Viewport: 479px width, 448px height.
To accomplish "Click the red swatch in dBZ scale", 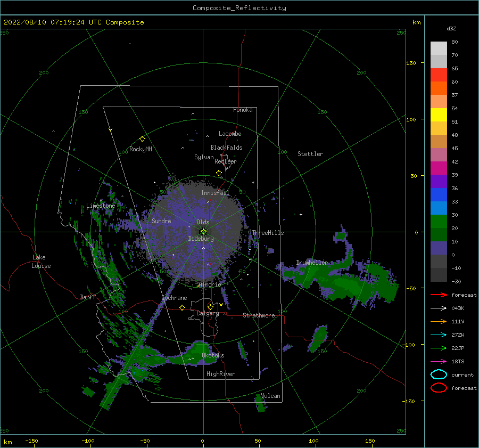I will (439, 75).
